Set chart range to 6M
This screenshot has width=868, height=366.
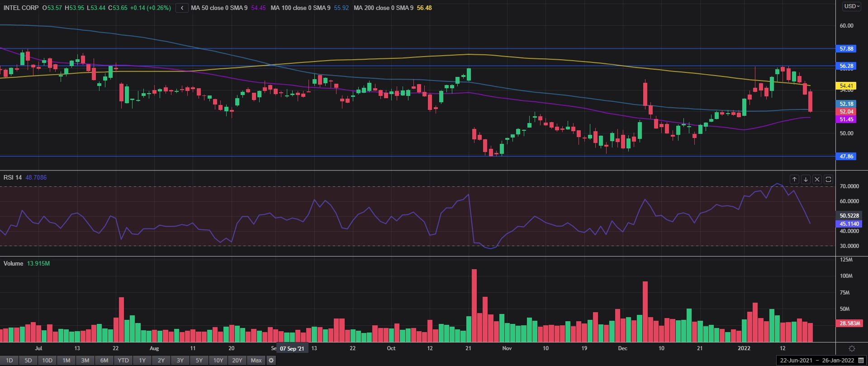point(104,361)
